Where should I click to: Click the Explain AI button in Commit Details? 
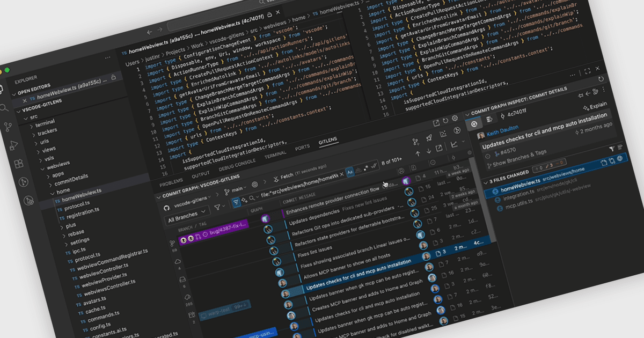596,106
